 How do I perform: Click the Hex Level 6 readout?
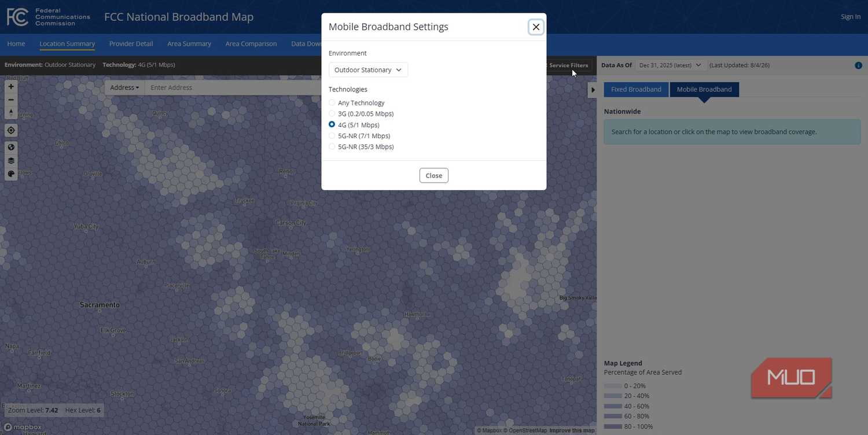(83, 410)
